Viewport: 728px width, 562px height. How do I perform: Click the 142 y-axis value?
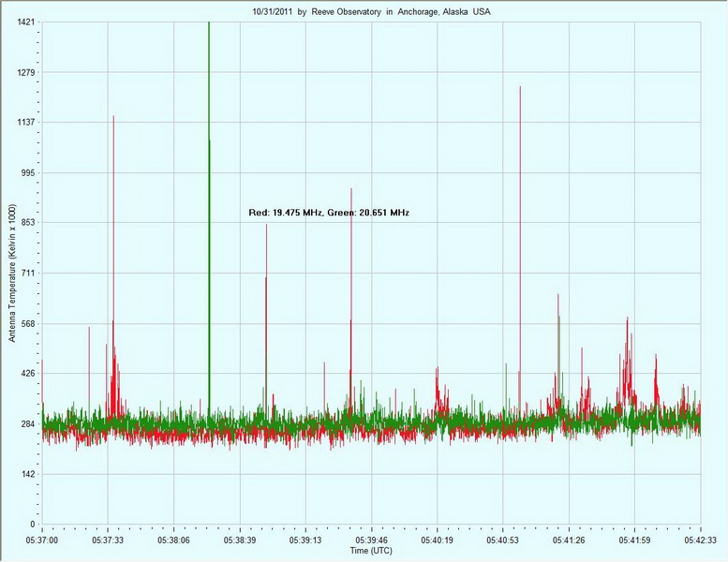pos(28,474)
